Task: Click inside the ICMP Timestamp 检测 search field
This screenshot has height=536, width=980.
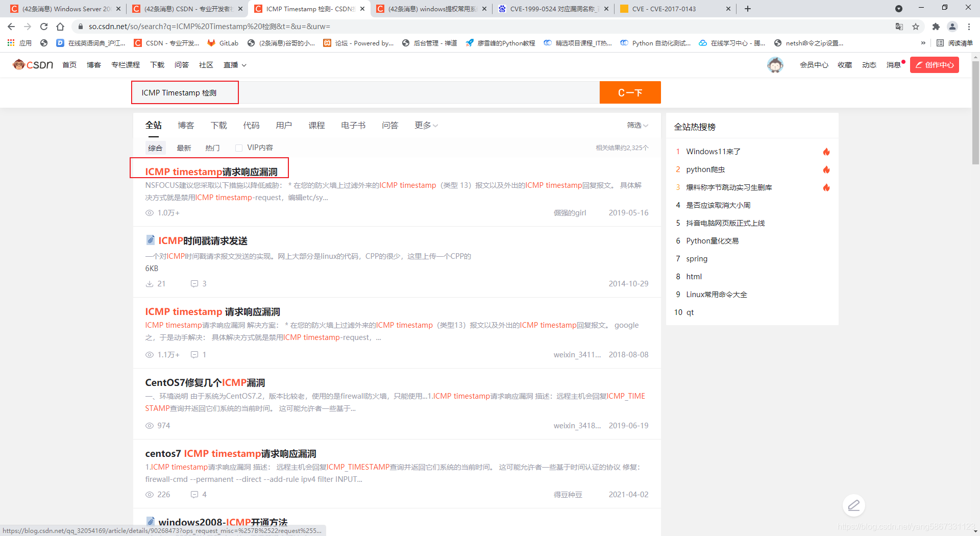Action: (x=365, y=92)
